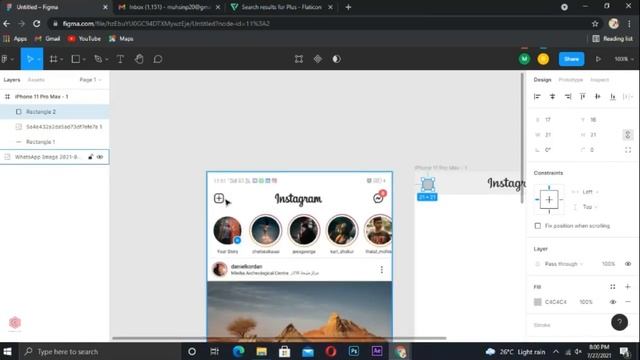Select the Rectangle shape tool
This screenshot has height=360, width=640.
coord(76,59)
